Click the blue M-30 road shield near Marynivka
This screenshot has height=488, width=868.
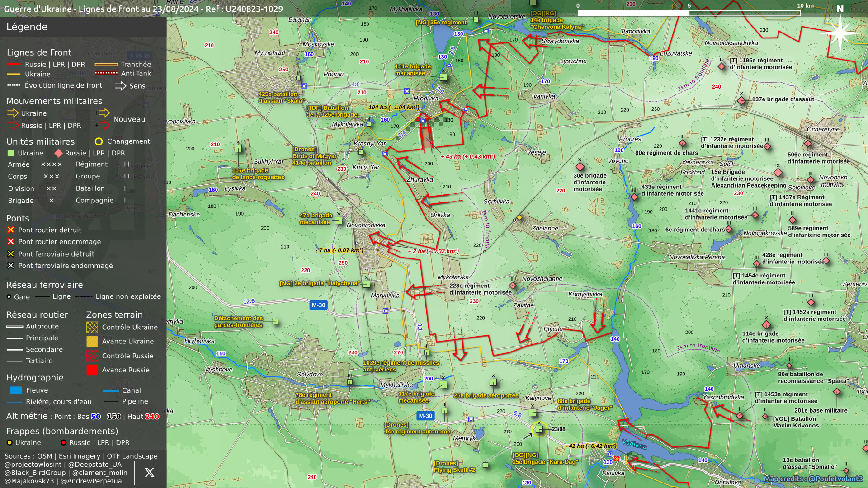pos(318,305)
